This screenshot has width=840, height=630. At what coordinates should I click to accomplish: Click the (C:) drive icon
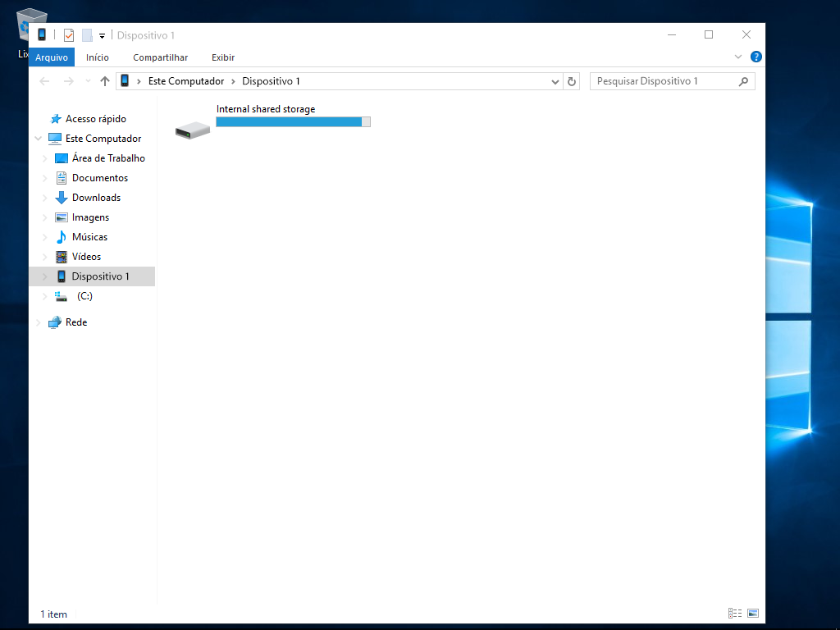click(61, 296)
